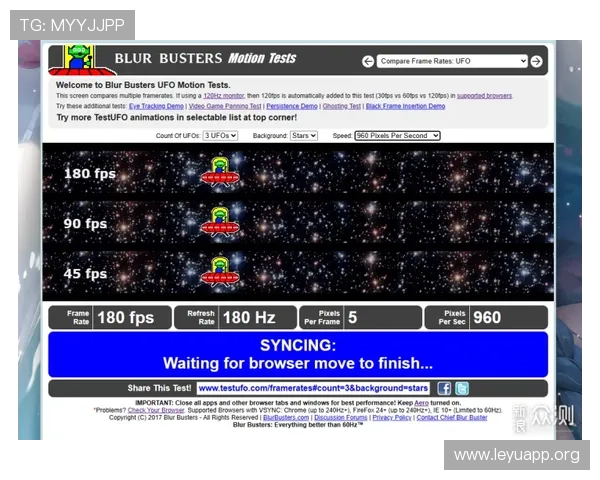The width and height of the screenshot is (600, 480).
Task: Open the Privacy Policy footer link
Action: 390,417
